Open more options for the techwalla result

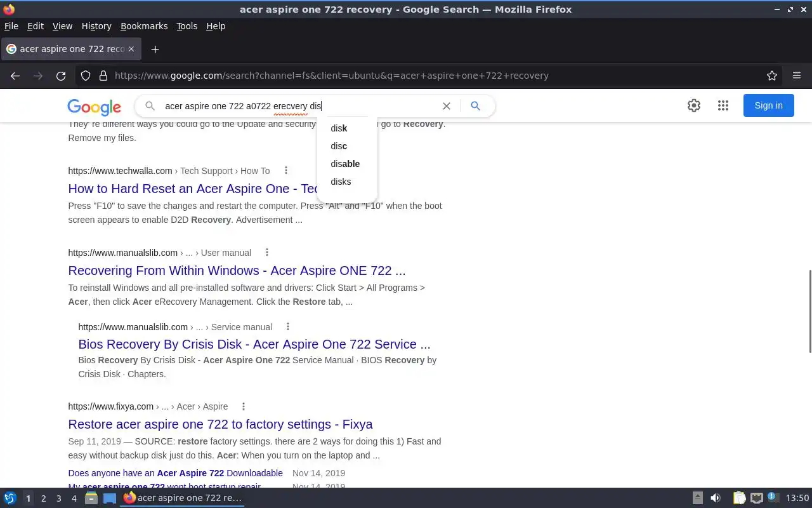[286, 170]
